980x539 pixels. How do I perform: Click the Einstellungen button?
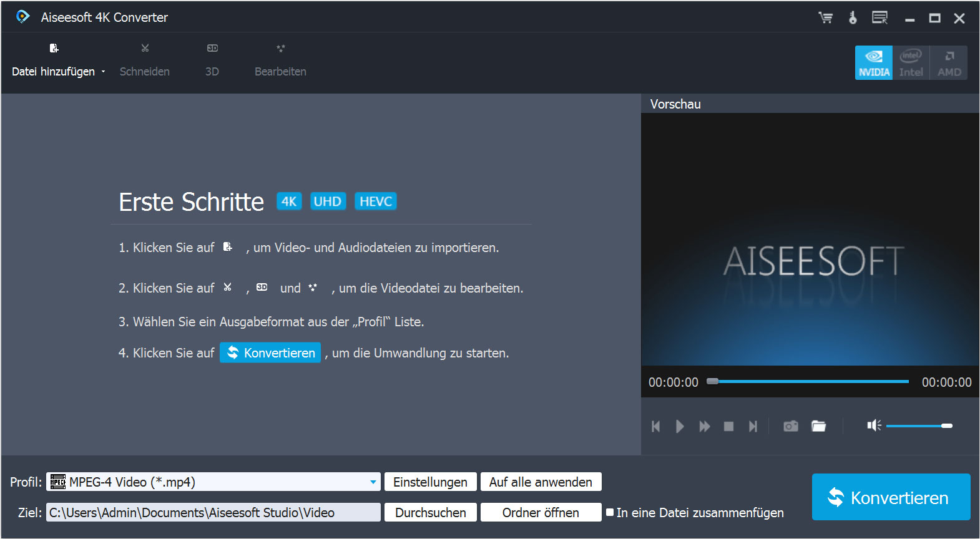430,482
